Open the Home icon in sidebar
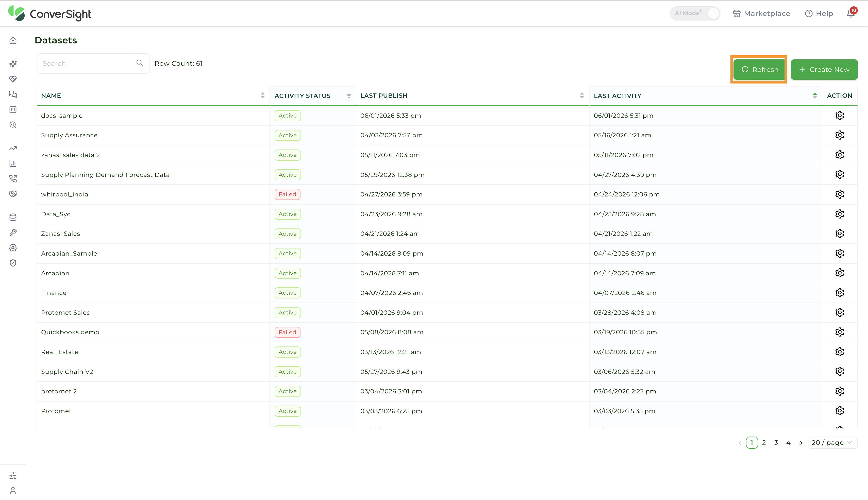 13,41
